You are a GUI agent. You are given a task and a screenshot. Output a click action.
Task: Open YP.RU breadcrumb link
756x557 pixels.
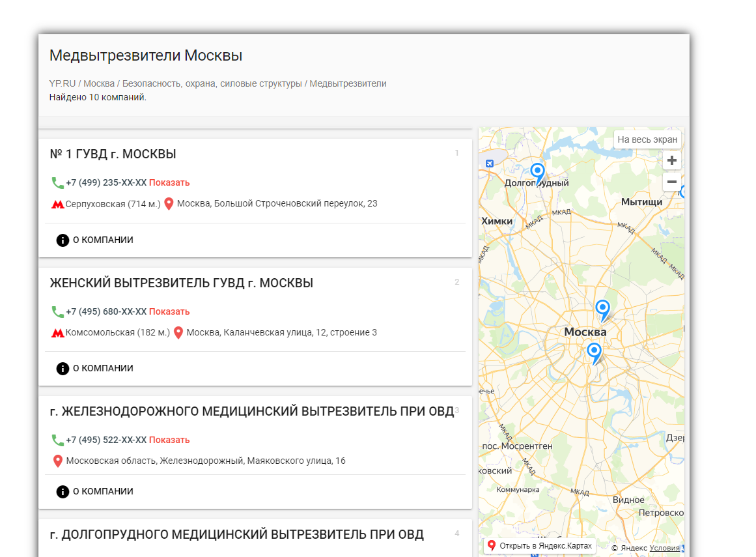[x=63, y=83]
